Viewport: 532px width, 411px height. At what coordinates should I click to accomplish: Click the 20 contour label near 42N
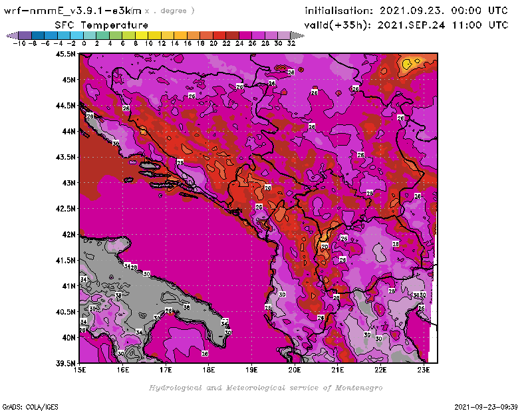pos(325,246)
